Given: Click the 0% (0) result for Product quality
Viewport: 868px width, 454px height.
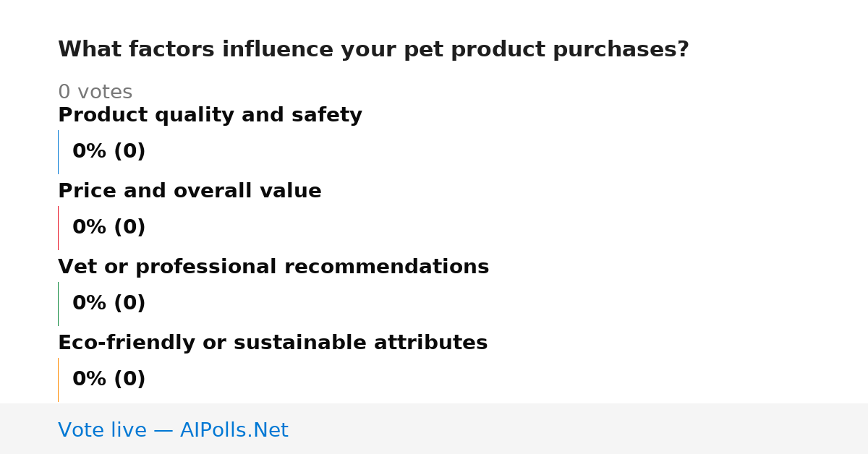Looking at the screenshot, I should pos(109,152).
